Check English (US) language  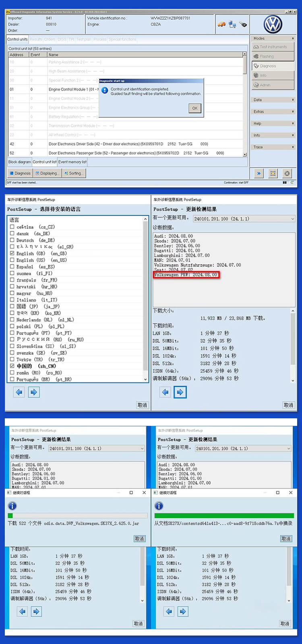point(12,260)
